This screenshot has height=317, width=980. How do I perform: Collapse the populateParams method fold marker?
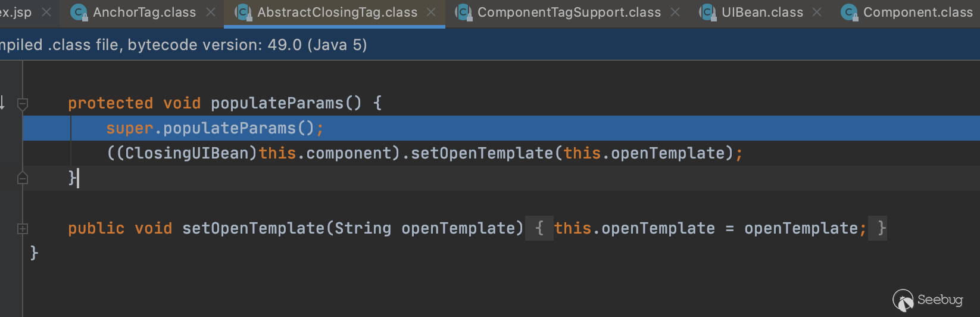(23, 104)
